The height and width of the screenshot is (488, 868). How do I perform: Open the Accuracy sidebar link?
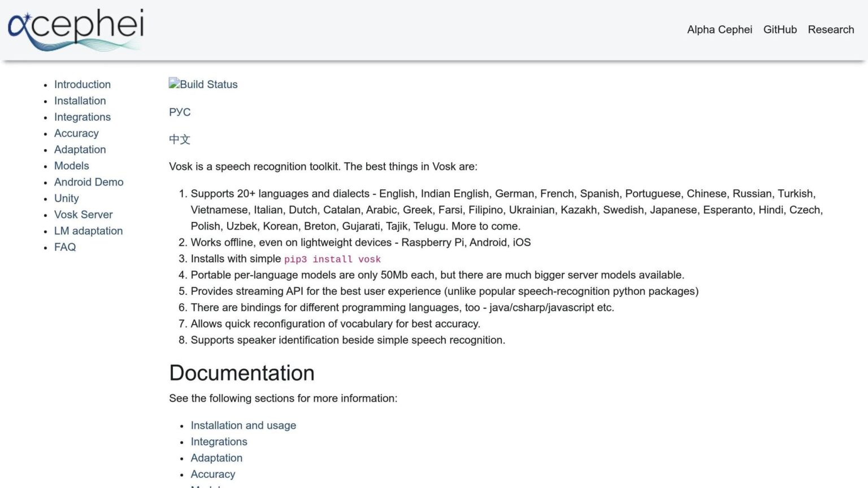[x=76, y=133]
